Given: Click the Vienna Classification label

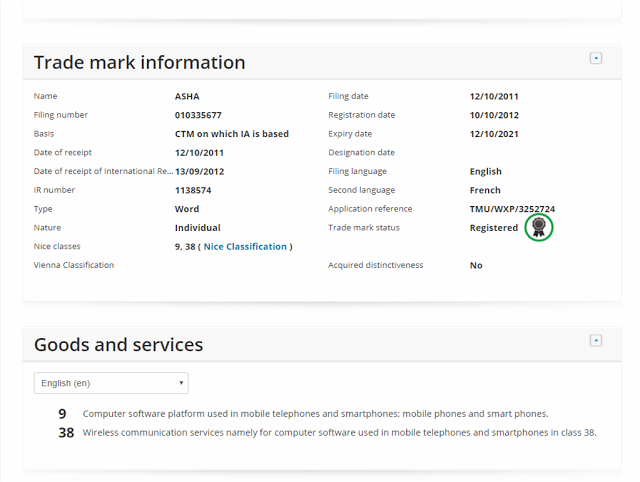Looking at the screenshot, I should [x=74, y=265].
